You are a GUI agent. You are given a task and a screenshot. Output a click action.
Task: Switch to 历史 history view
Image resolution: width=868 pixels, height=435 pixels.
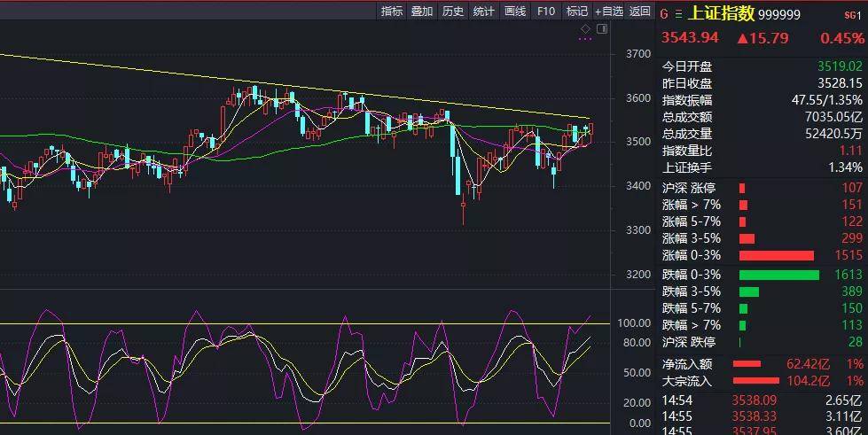tap(453, 12)
